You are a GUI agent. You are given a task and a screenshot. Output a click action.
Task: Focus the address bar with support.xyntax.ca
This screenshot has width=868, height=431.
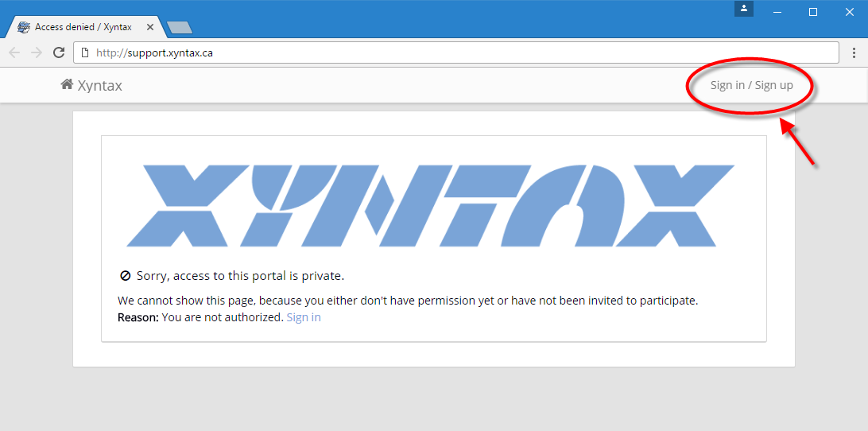456,52
